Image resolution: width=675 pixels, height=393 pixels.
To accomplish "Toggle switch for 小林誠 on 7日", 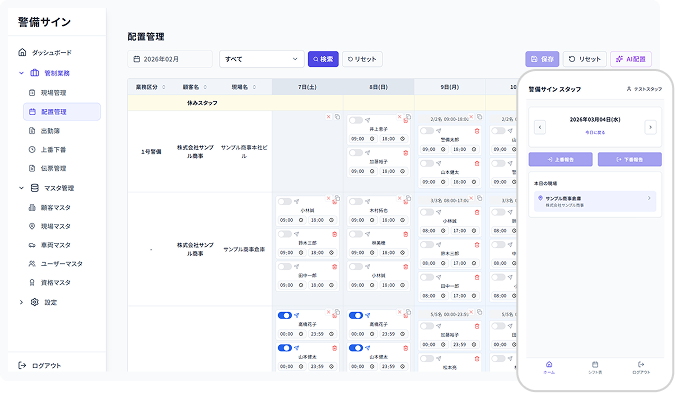I will tap(285, 201).
